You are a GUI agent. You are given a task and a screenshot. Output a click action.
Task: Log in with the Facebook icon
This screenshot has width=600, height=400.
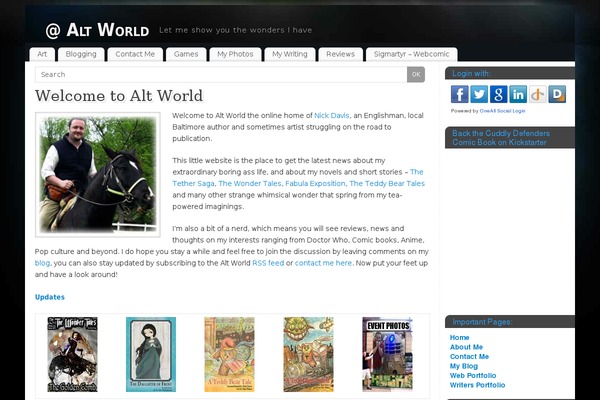pyautogui.click(x=460, y=94)
